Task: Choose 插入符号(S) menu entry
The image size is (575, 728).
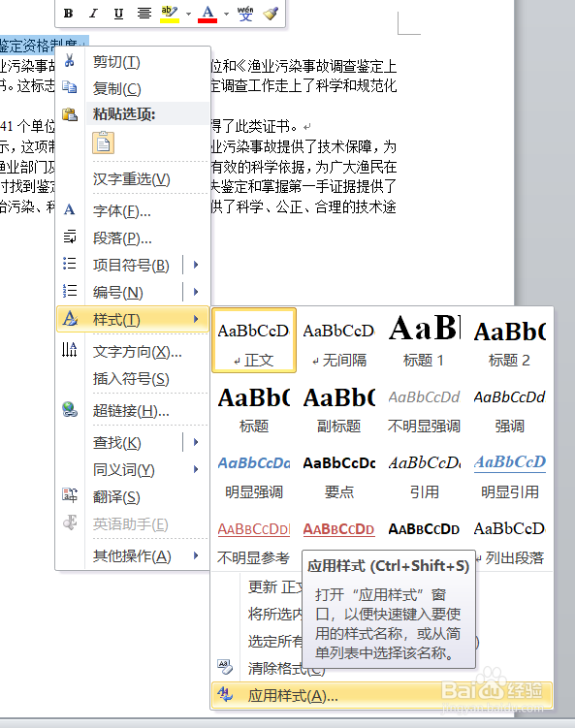Action: tap(133, 379)
